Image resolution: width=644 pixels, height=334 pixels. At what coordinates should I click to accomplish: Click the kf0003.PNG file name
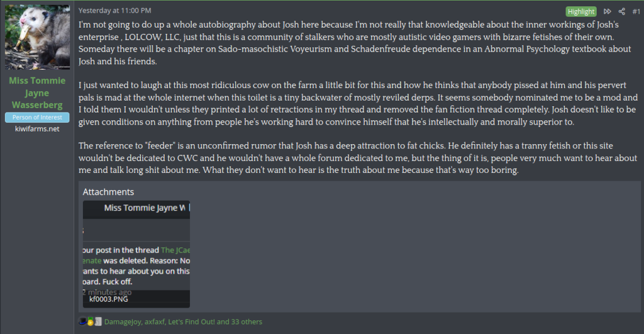point(108,299)
